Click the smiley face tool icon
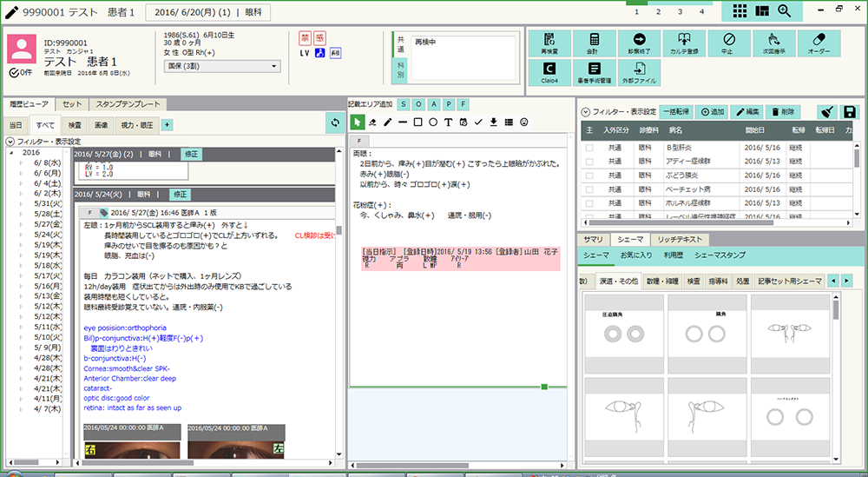The image size is (868, 477). 523,123
